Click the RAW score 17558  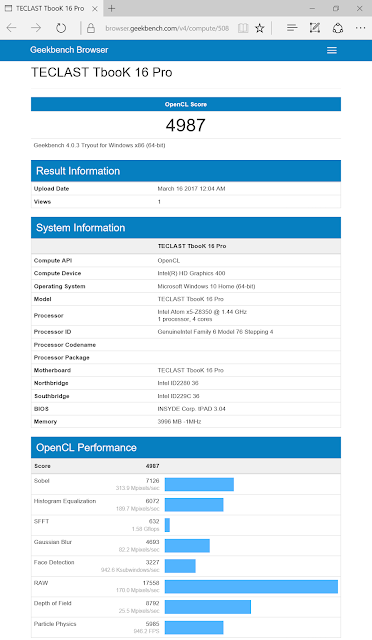click(x=151, y=583)
